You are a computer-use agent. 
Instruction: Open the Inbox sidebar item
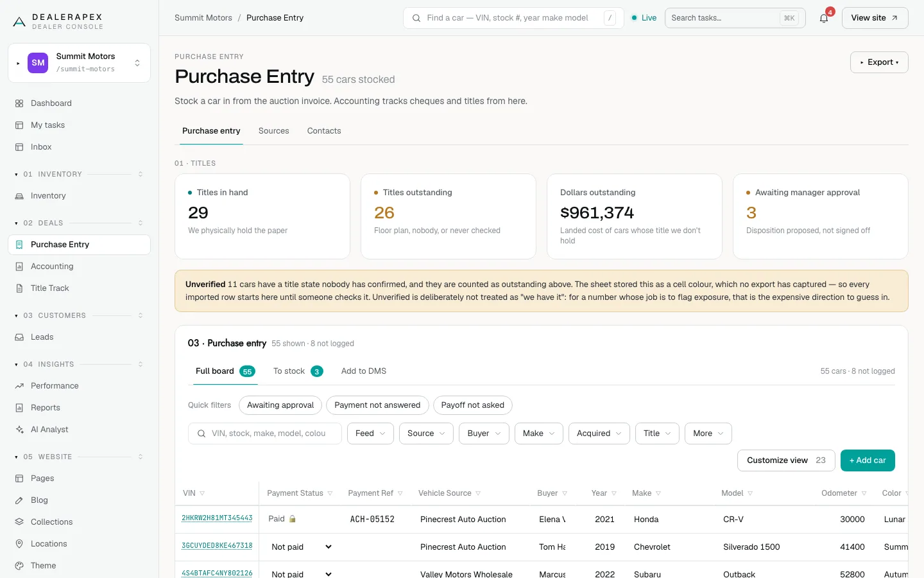click(79, 147)
